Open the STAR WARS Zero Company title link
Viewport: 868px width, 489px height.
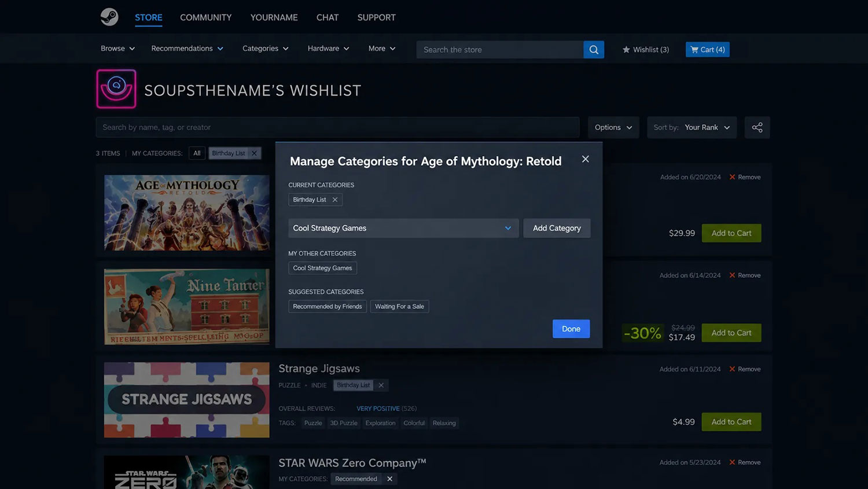click(x=352, y=463)
